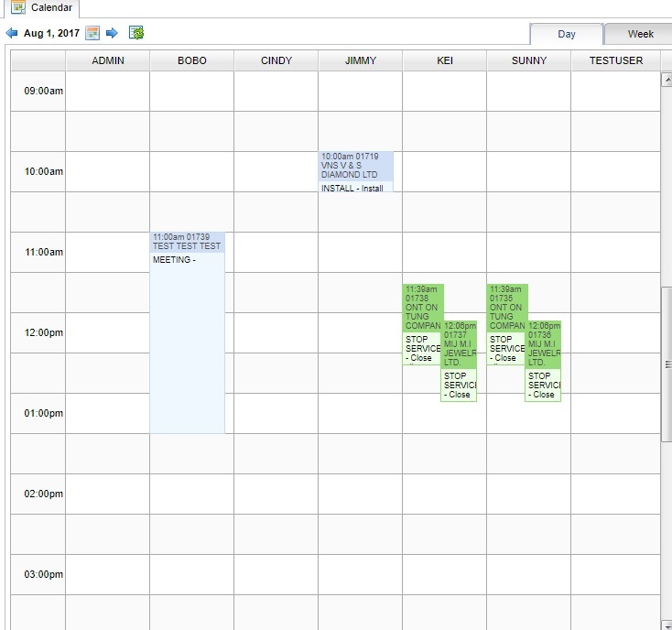672x630 pixels.
Task: Select the Calendar tab
Action: click(51, 8)
